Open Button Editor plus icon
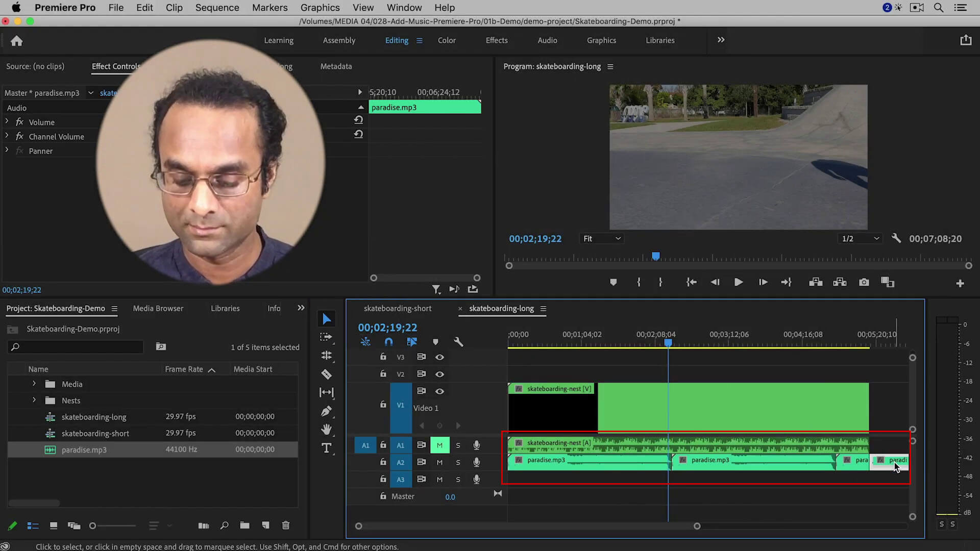Image resolution: width=980 pixels, height=551 pixels. [960, 283]
